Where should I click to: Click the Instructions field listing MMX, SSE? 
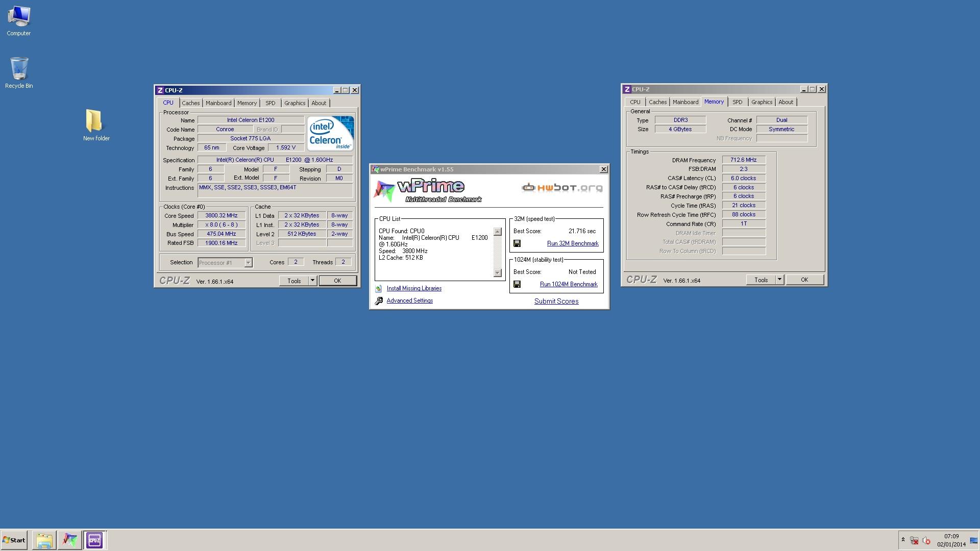coord(275,191)
